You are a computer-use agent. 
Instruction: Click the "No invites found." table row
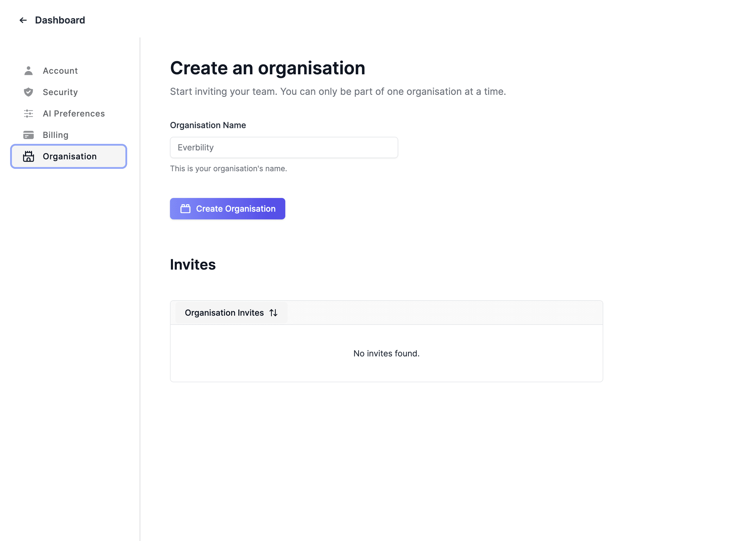click(x=386, y=353)
